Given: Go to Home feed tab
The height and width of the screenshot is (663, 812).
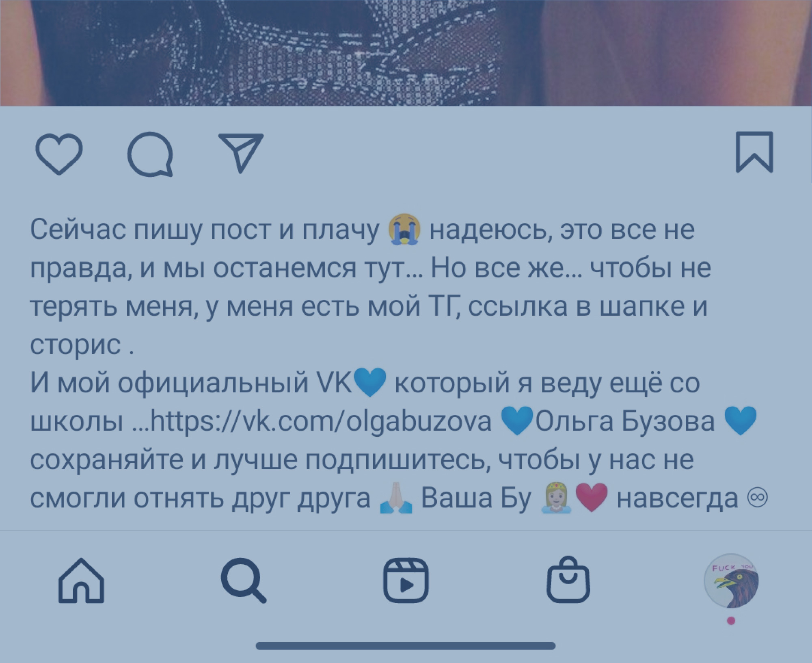Looking at the screenshot, I should click(81, 580).
